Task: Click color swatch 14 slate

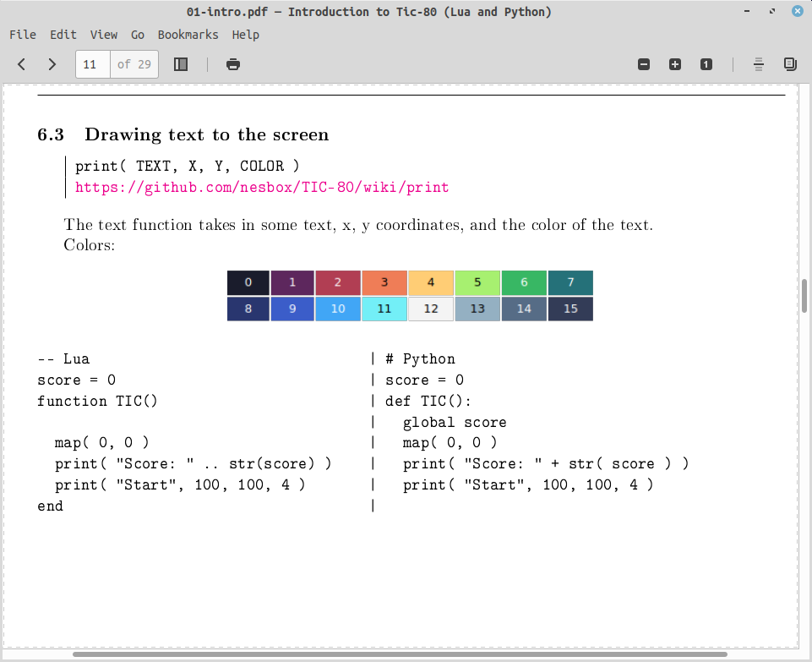Action: coord(524,309)
